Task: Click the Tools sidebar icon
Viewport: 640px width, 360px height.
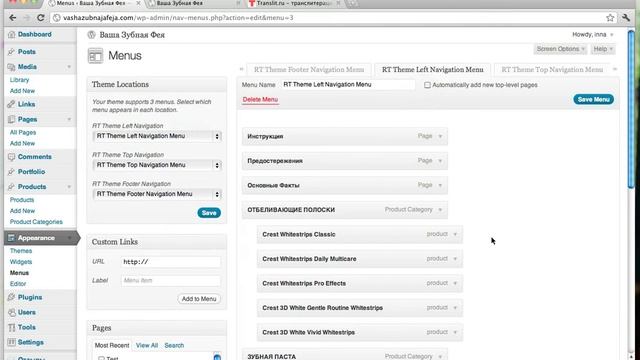Action: [x=11, y=327]
